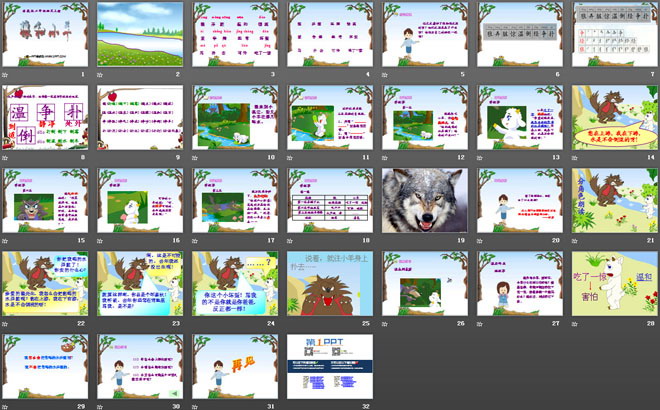Image resolution: width=660 pixels, height=410 pixels.
Task: Select slide 20 with boy and red text
Action: click(x=520, y=201)
